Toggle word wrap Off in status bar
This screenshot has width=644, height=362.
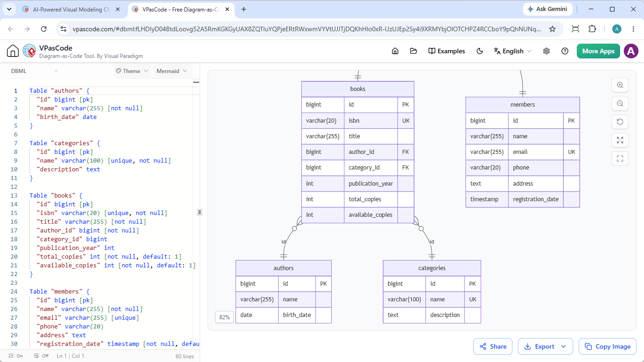[x=41, y=356]
